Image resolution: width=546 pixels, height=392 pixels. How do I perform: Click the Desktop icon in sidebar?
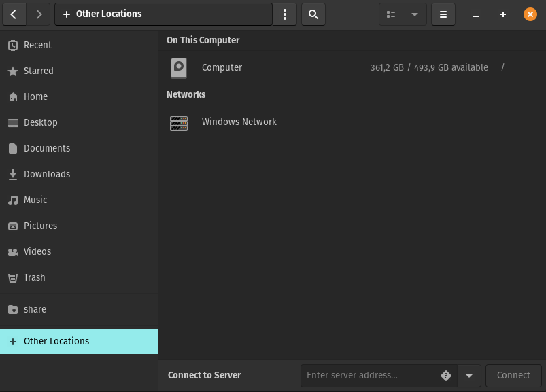click(13, 123)
